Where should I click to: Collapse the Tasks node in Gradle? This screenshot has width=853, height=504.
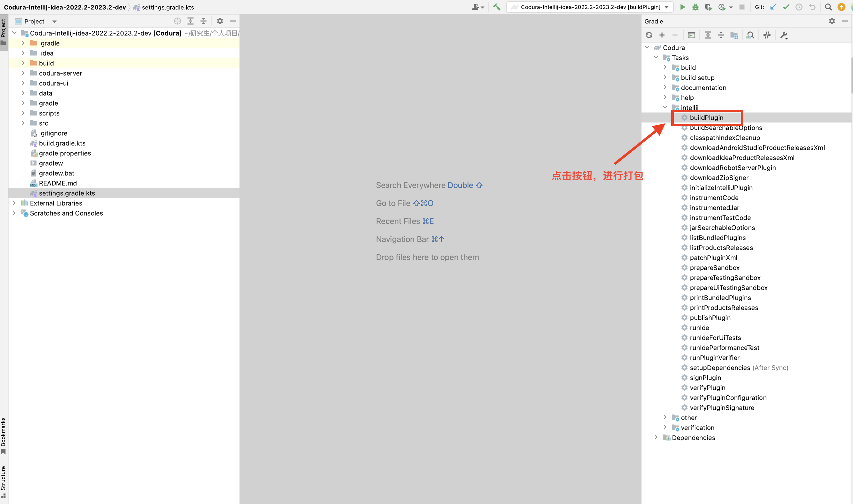[656, 57]
